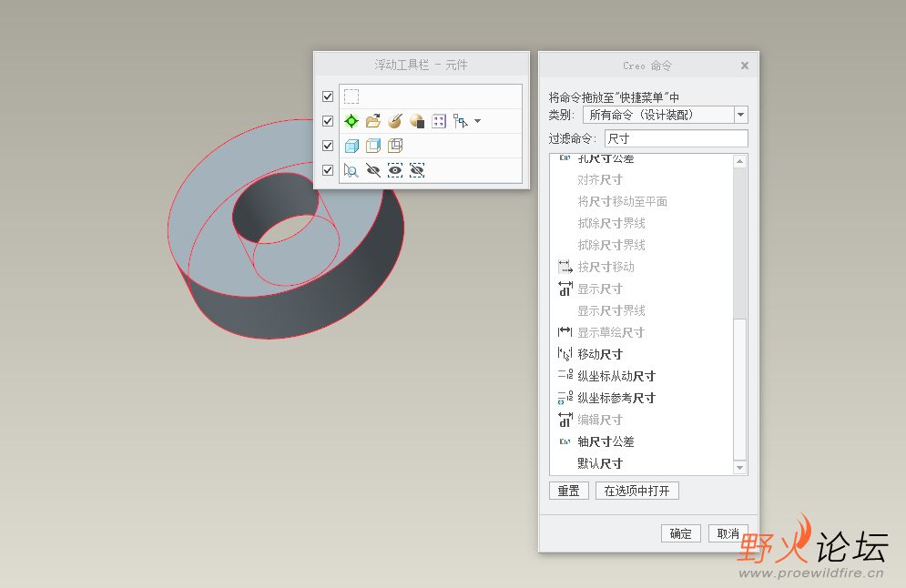Screen dimensions: 906x588
Task: Click the dashed-border eye show icon
Action: 395,170
